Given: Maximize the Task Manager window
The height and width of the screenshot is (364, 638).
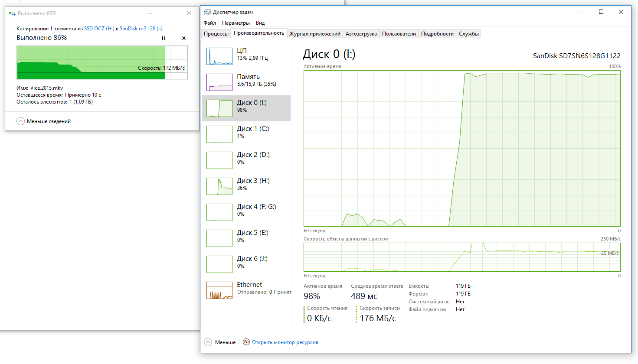Looking at the screenshot, I should pos(601,12).
